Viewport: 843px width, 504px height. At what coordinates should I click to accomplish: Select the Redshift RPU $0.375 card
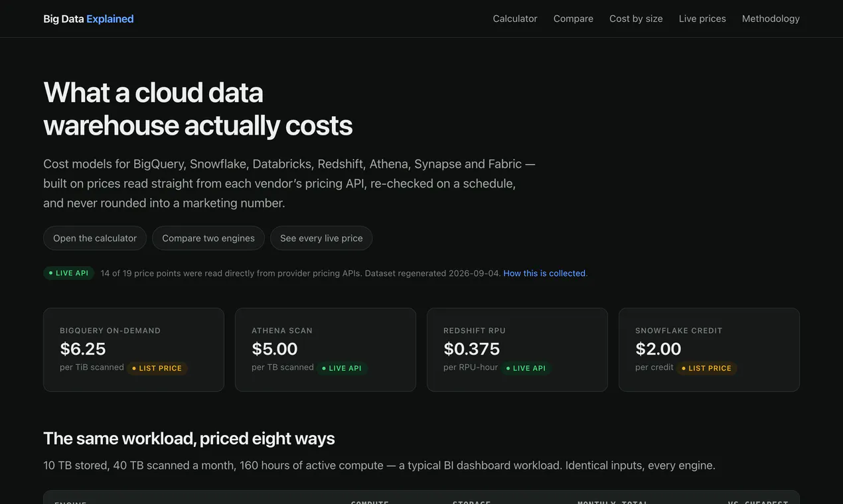tap(517, 349)
